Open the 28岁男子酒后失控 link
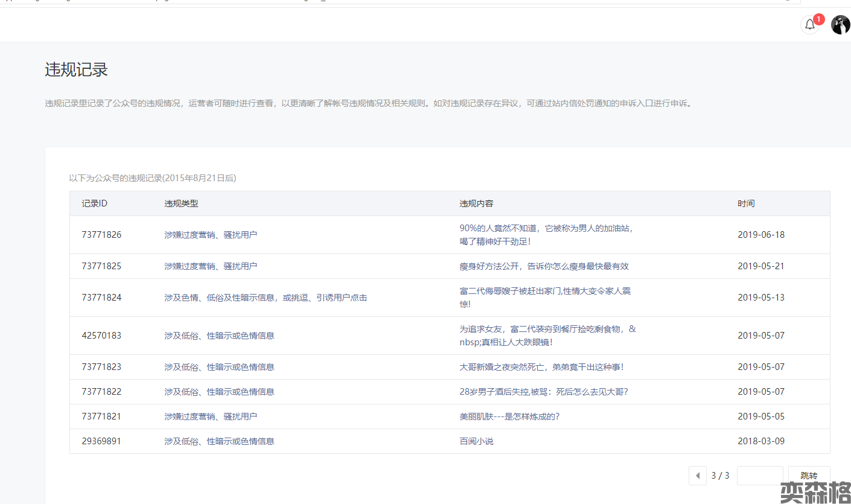 [x=543, y=392]
